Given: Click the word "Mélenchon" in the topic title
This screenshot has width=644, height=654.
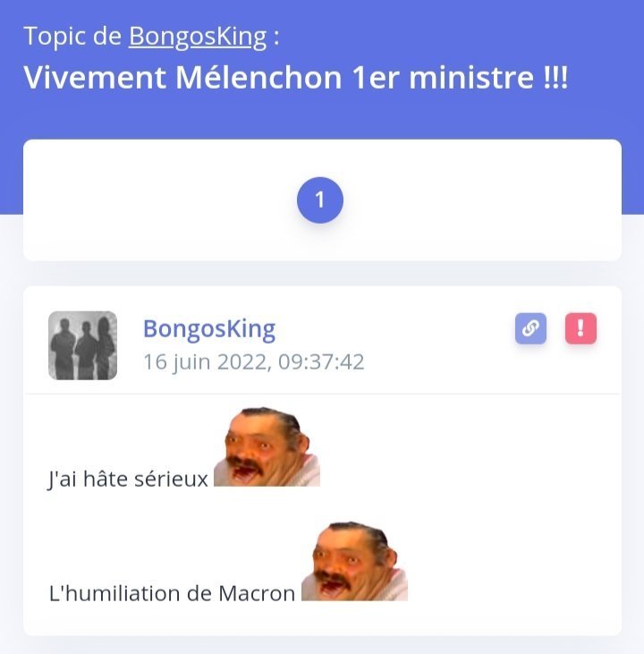Looking at the screenshot, I should (258, 78).
